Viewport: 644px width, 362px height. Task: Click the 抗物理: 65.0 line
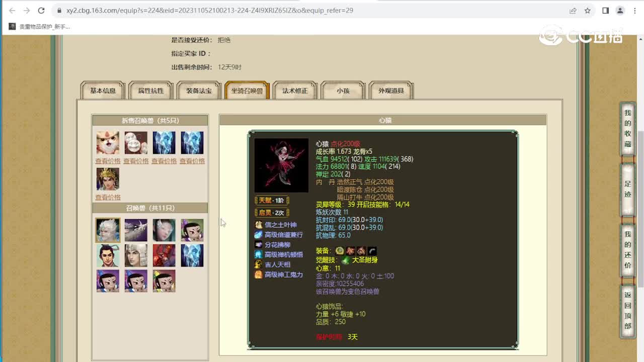[333, 235]
